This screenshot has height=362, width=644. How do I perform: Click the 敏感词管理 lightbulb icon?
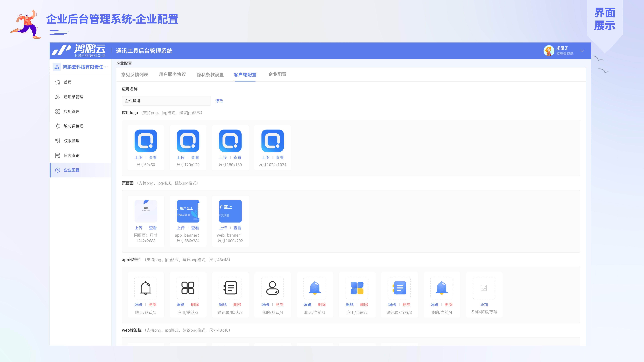point(58,126)
